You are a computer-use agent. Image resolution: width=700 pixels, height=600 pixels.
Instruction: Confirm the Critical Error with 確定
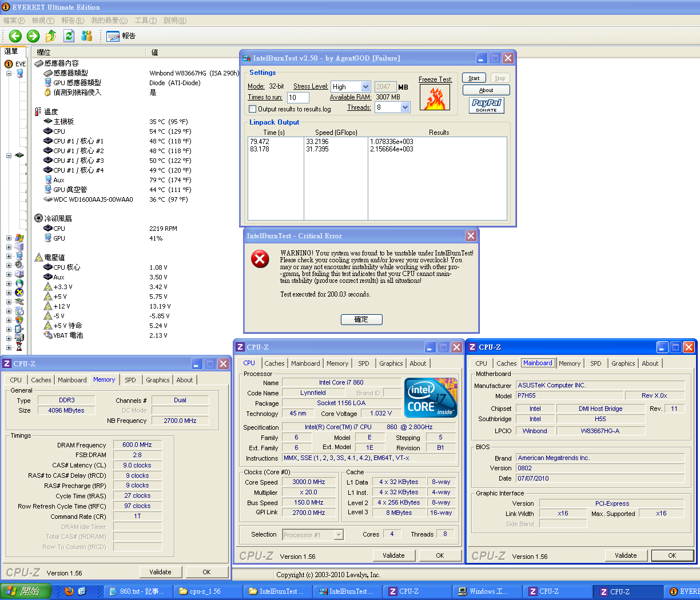361,319
